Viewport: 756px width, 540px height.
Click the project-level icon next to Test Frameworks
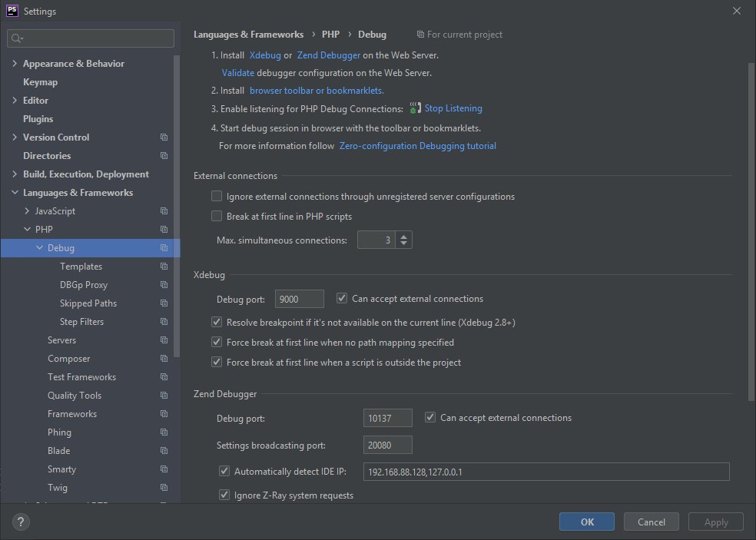164,377
